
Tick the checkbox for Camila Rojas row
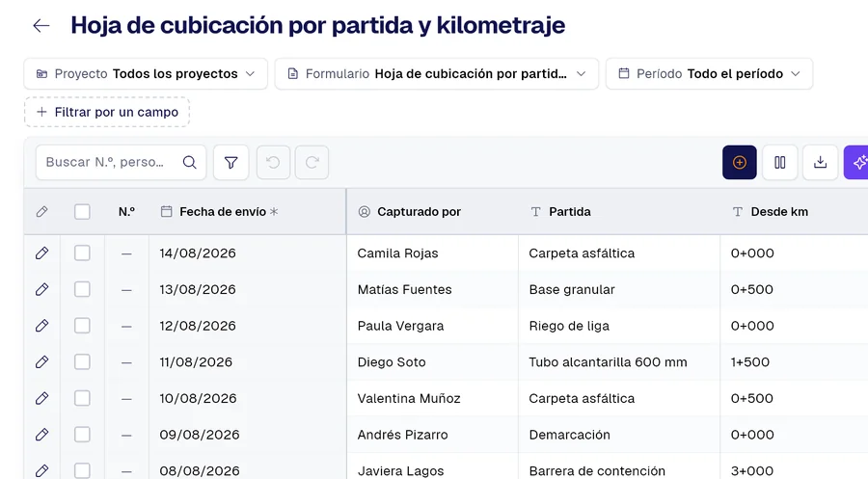coord(82,253)
